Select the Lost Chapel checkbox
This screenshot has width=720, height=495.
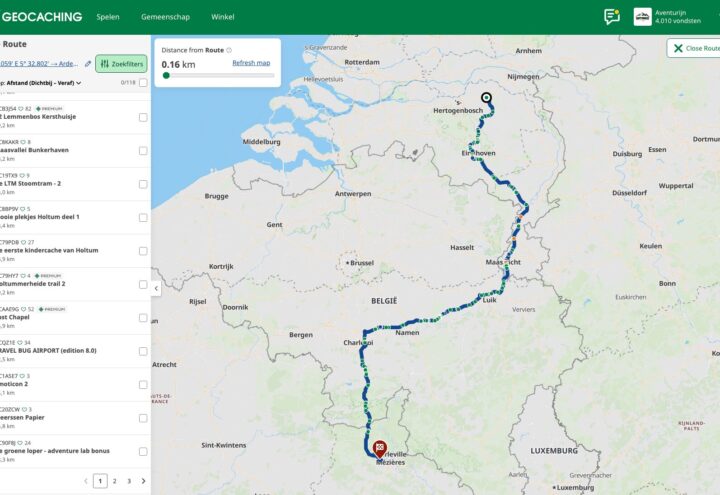point(143,318)
